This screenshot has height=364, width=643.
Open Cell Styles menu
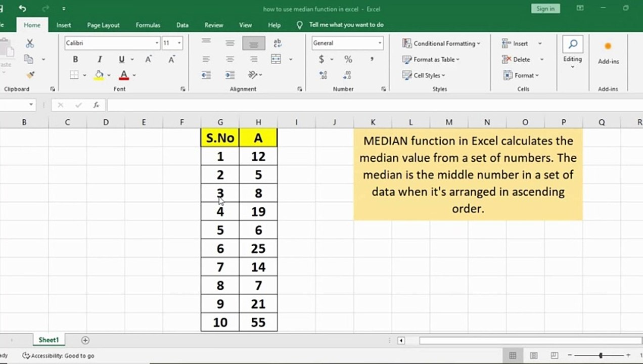[424, 75]
